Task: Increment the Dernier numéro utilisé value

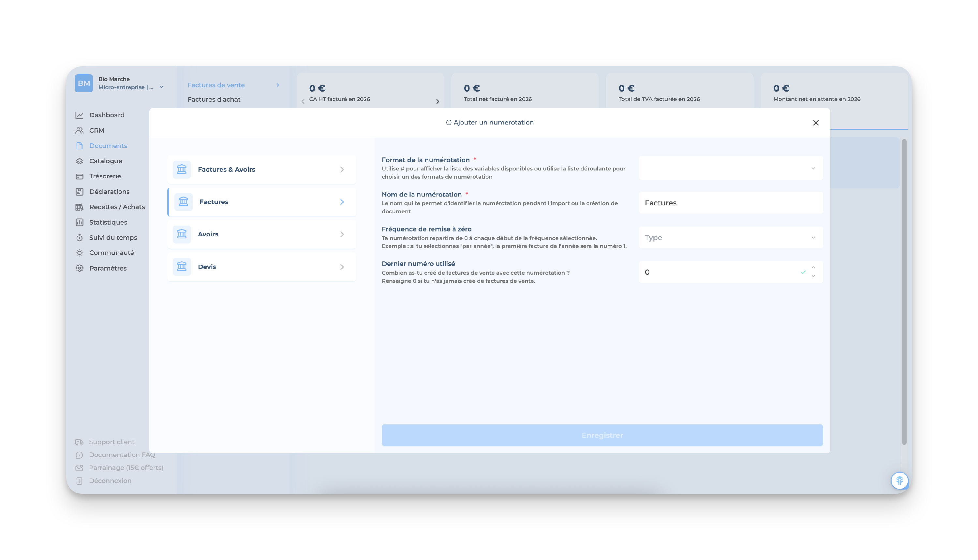Action: (813, 268)
